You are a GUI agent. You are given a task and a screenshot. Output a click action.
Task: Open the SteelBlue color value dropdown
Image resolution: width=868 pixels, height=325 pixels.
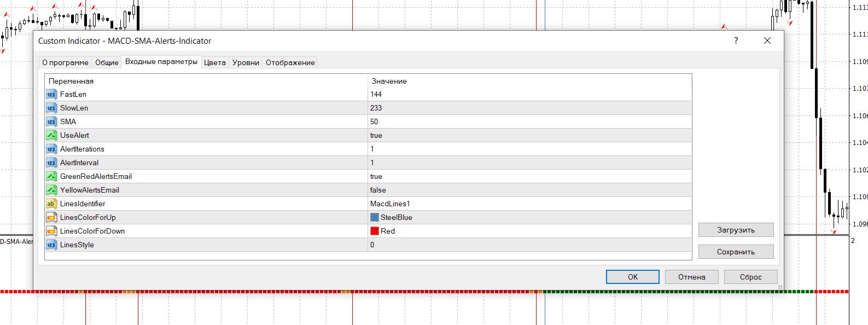click(x=529, y=217)
